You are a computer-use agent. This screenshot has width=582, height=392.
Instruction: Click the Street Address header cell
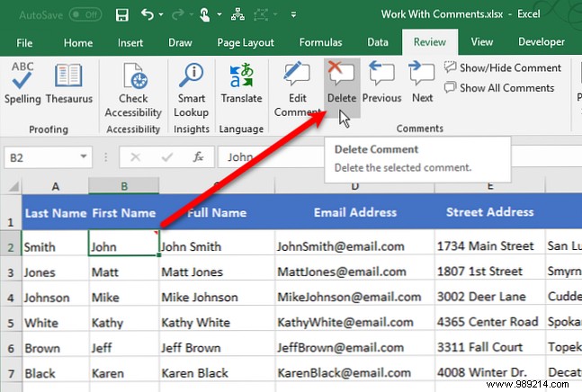489,212
